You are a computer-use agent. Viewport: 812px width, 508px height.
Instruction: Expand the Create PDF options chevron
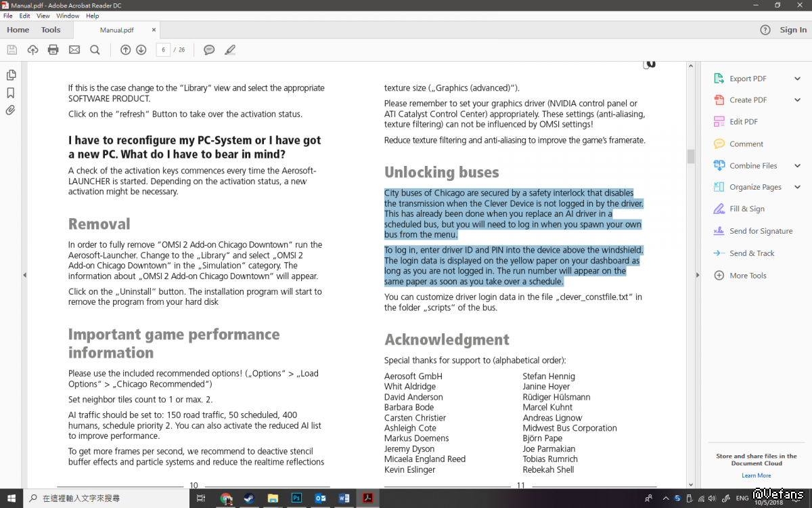[x=797, y=100]
